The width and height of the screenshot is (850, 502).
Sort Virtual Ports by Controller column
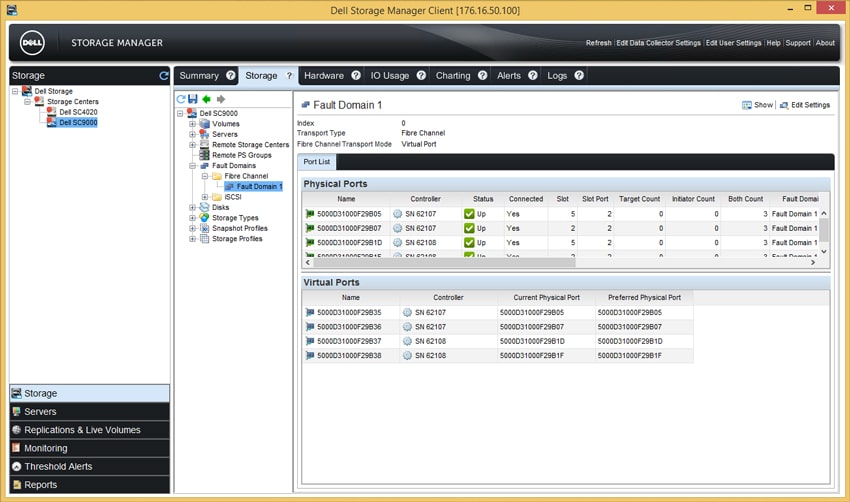pos(448,298)
